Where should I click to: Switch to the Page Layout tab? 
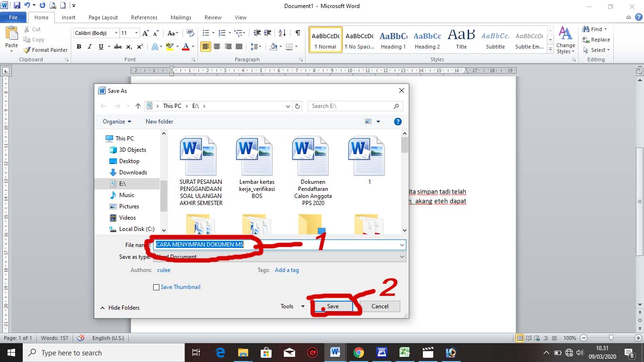click(103, 17)
